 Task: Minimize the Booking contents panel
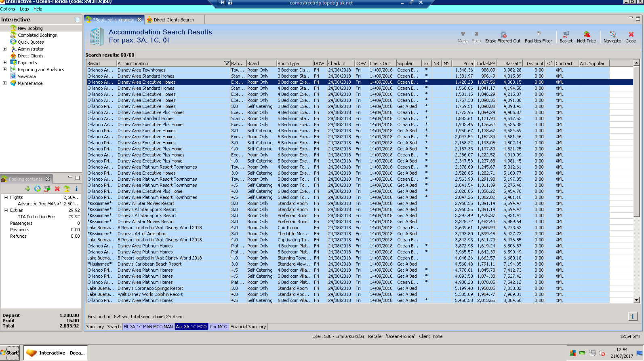coord(70,177)
